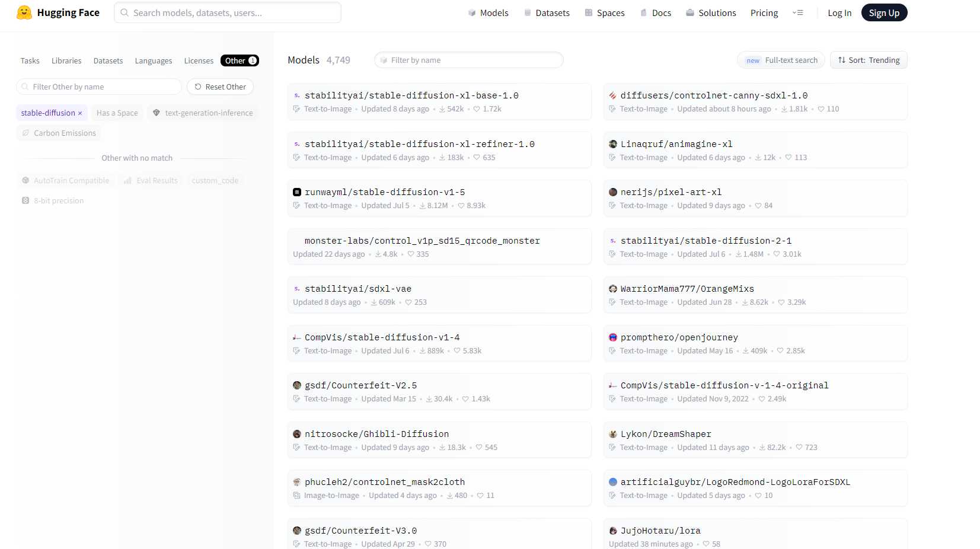
Task: Click the Text-to-Image icon on Lykon/DreamShaper
Action: [x=612, y=448]
